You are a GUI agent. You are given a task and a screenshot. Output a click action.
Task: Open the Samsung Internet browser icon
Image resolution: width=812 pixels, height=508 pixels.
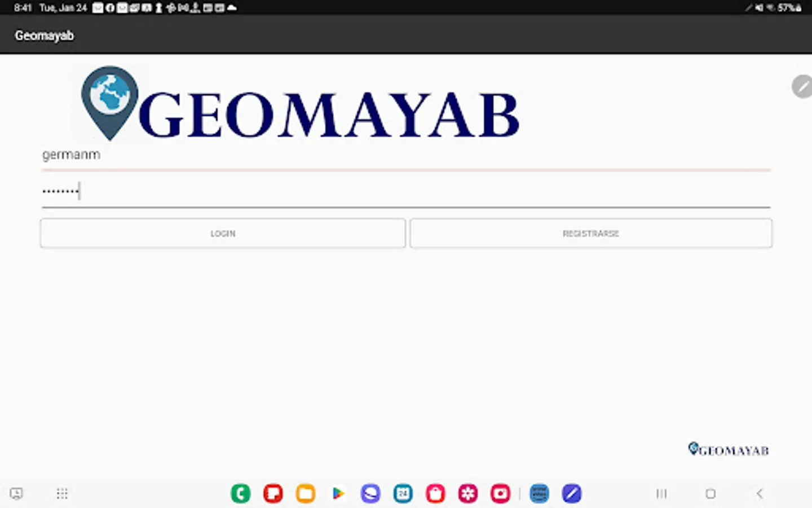point(370,494)
